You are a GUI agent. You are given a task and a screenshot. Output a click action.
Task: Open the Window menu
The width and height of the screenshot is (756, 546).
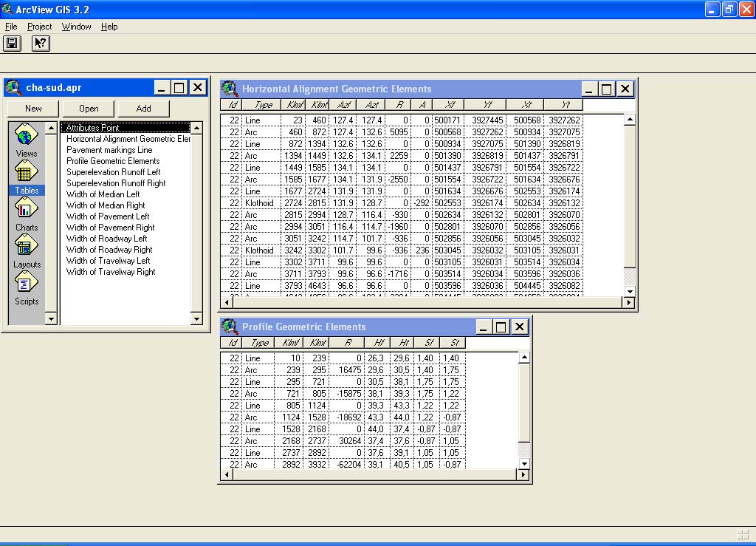pyautogui.click(x=76, y=27)
